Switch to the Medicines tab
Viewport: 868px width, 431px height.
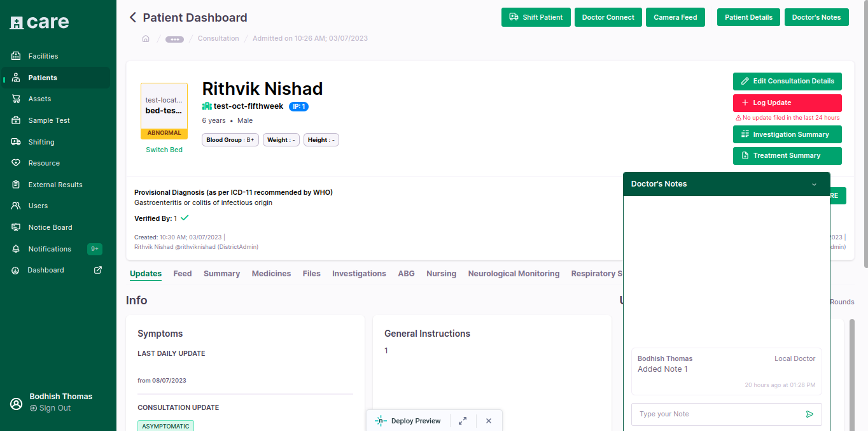tap(271, 274)
